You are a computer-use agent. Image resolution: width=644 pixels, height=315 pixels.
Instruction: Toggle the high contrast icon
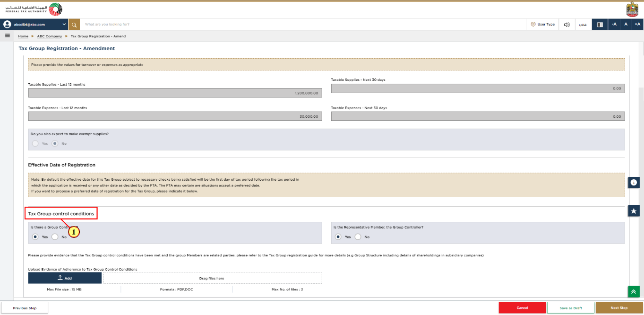tap(600, 24)
